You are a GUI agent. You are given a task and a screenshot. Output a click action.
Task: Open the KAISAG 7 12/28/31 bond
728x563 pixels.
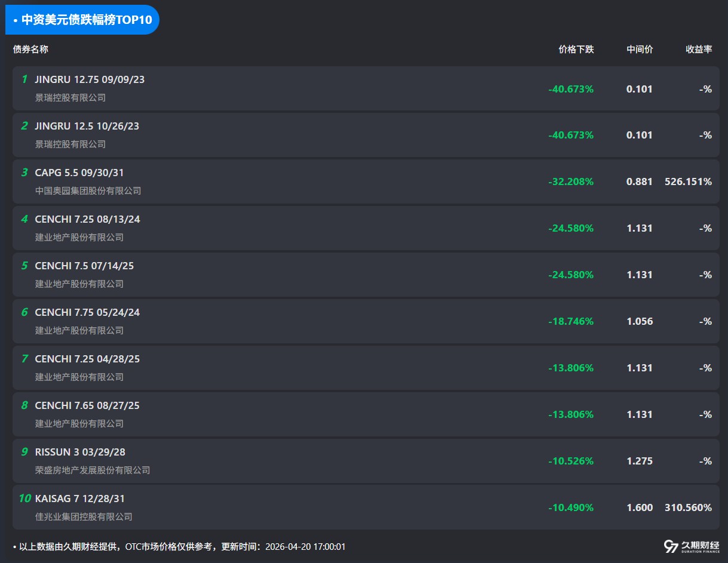click(x=80, y=499)
